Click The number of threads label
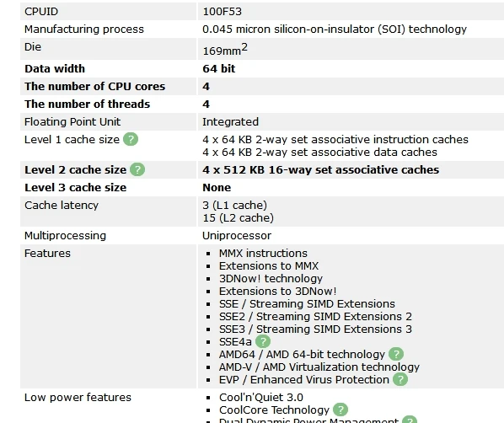The width and height of the screenshot is (504, 423). [87, 104]
